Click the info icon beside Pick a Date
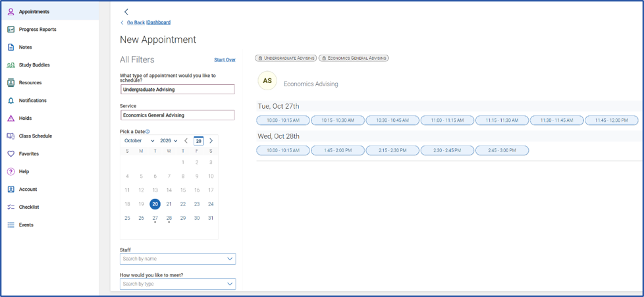 [148, 132]
